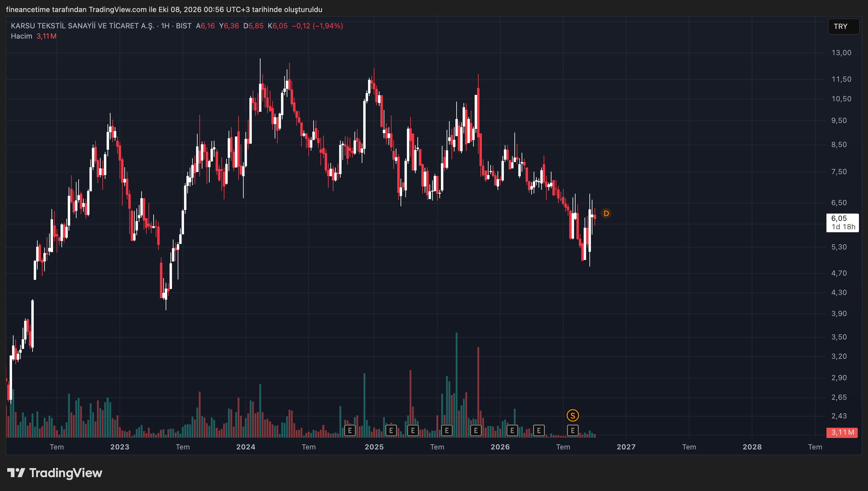This screenshot has width=868, height=491.
Task: Click the 13,00 price scale label
Action: pos(841,53)
